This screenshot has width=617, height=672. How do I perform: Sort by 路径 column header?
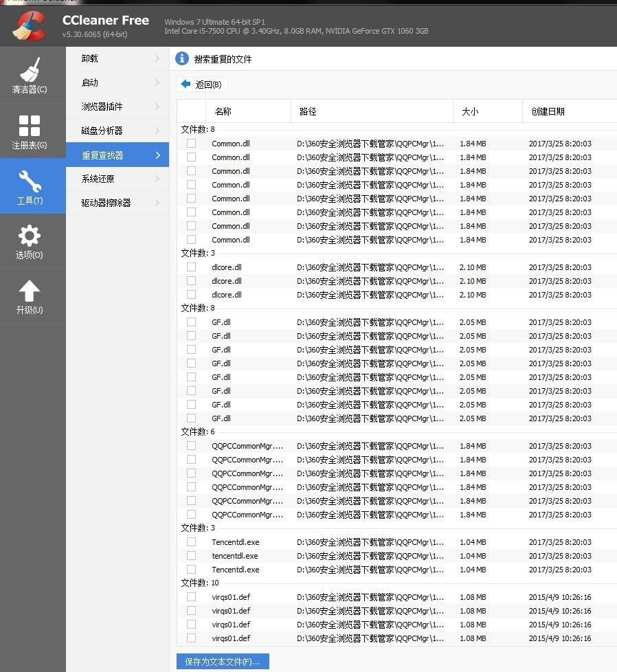point(372,111)
